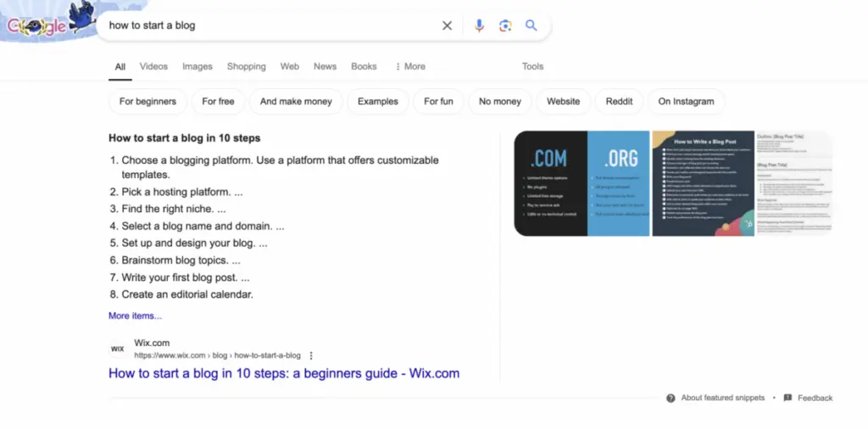
Task: Open the three-dot menu beside Wix URL
Action: [311, 355]
